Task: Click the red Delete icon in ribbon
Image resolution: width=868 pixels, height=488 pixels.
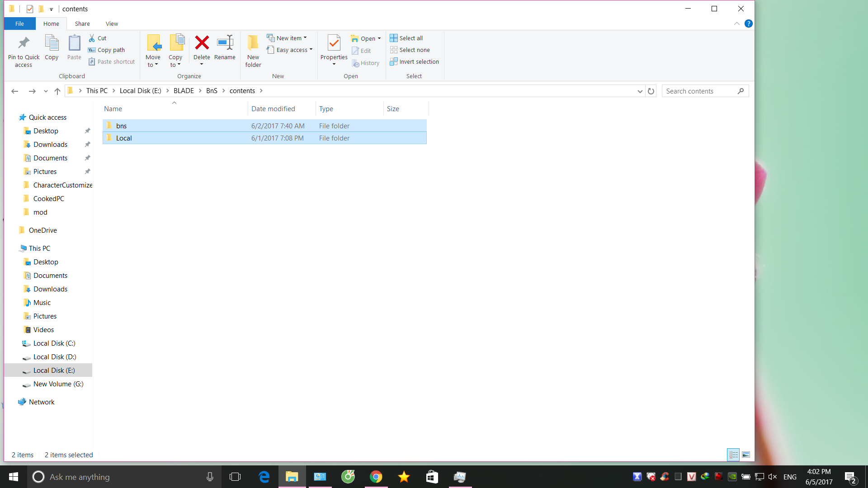Action: 202,43
